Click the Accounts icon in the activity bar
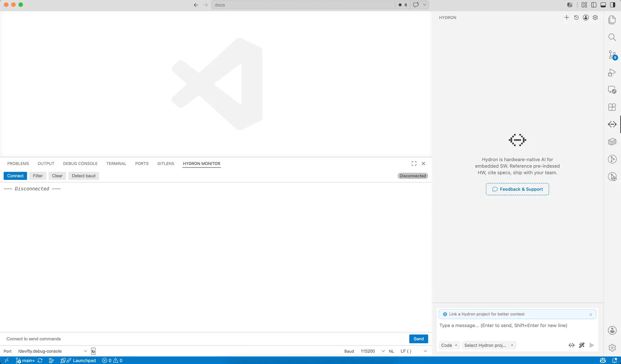Viewport: 621px width, 364px height. pos(612,330)
